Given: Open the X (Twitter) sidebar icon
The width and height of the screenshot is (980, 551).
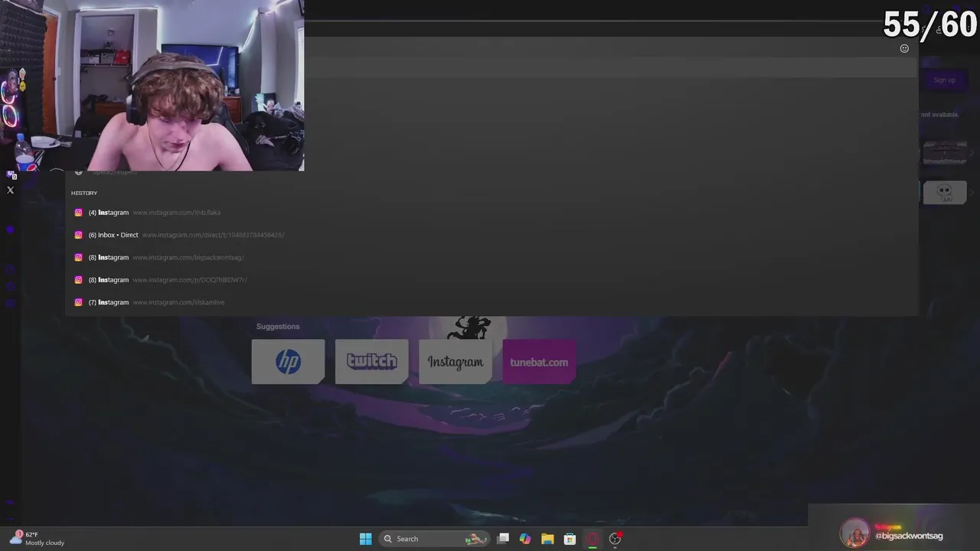Looking at the screenshot, I should pos(11,190).
